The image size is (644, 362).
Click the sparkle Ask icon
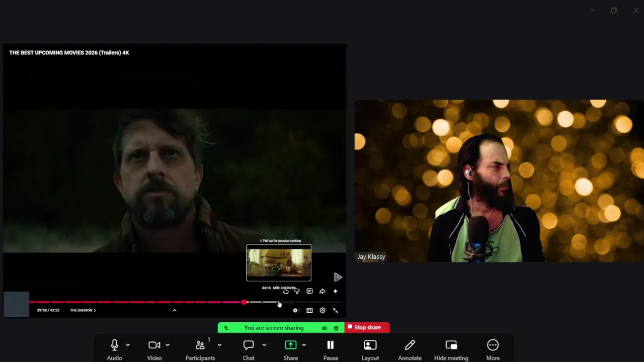tap(336, 291)
